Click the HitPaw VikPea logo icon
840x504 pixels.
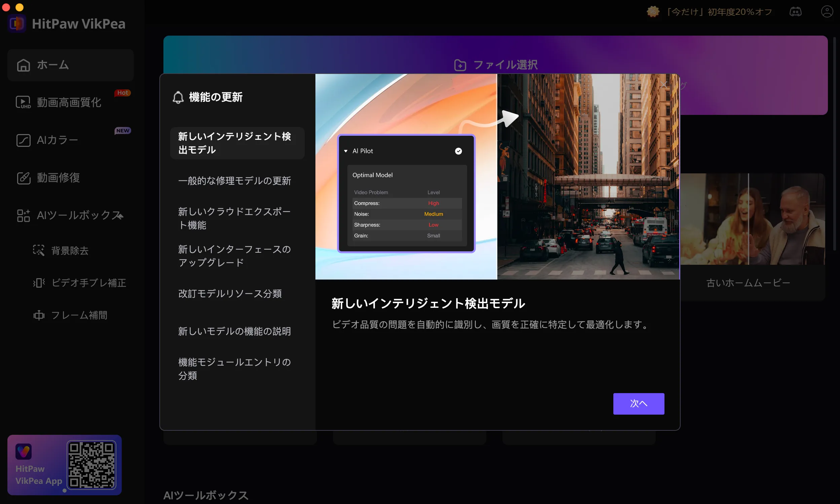tap(17, 24)
